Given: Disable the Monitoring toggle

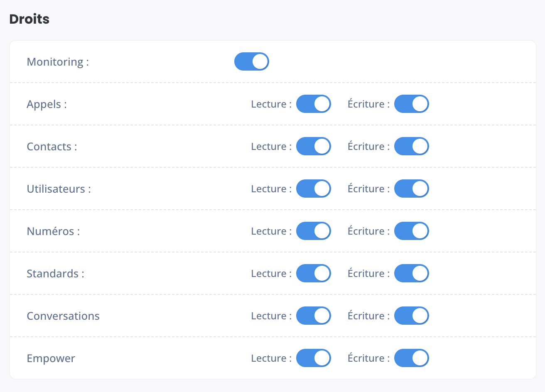Looking at the screenshot, I should (252, 61).
